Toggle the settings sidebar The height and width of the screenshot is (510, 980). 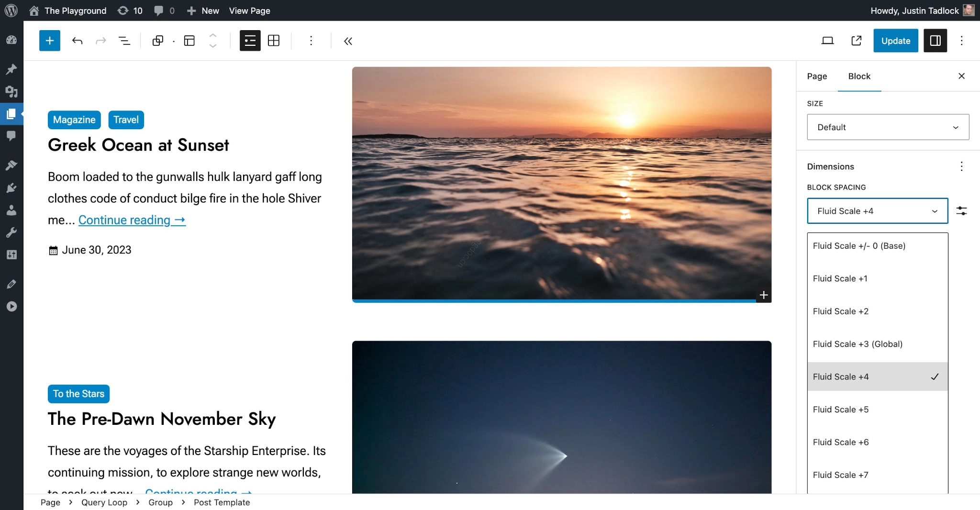coord(935,41)
